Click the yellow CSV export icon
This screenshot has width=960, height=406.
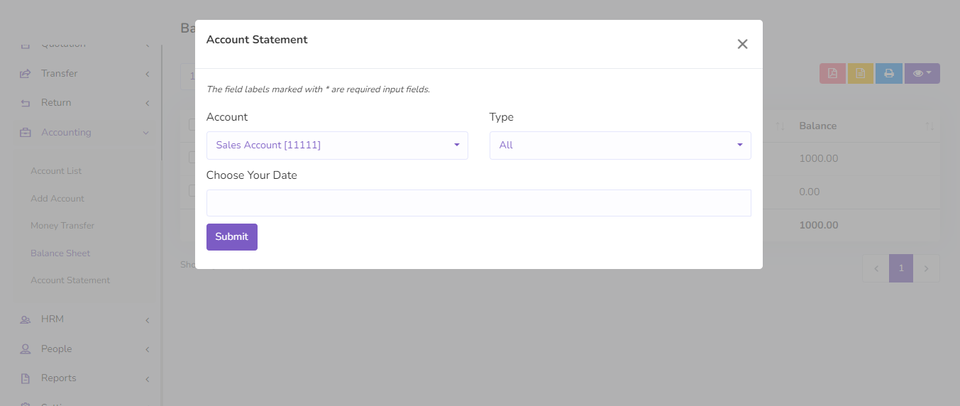860,73
